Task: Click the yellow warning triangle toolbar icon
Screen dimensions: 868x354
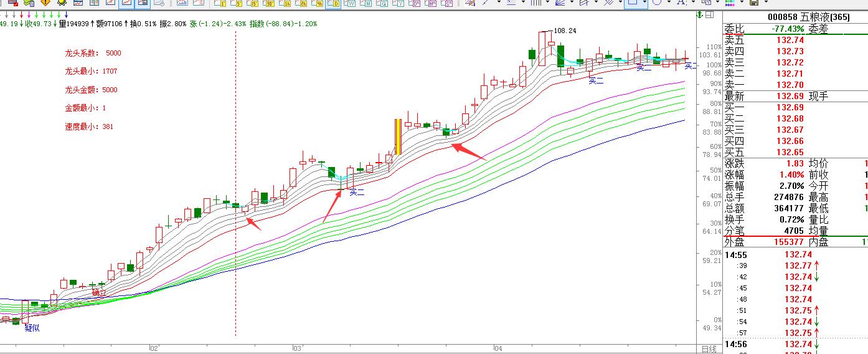Action: tap(45, 3)
